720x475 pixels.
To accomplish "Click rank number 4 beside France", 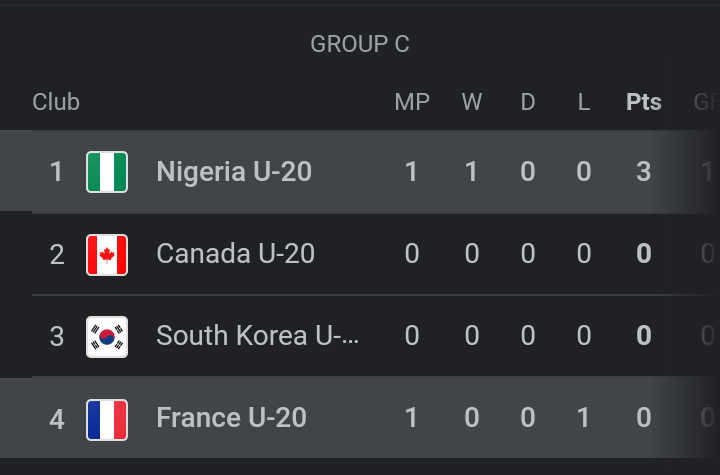I will pos(57,418).
